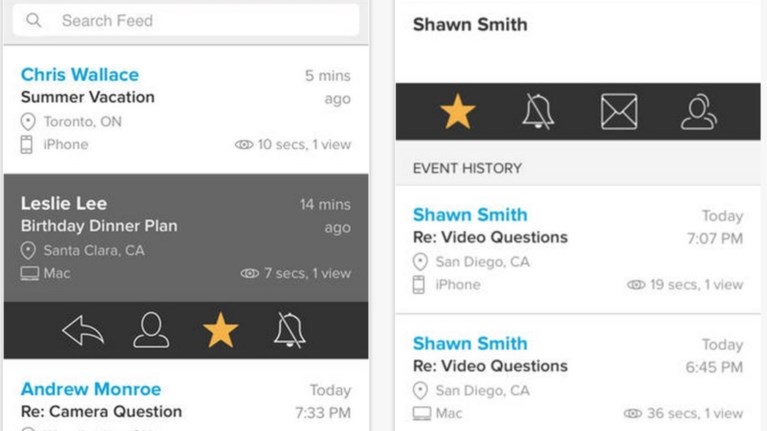Viewport: 767px width, 431px height.
Task: Open Andrew Monroe's sender name link
Action: (x=91, y=389)
